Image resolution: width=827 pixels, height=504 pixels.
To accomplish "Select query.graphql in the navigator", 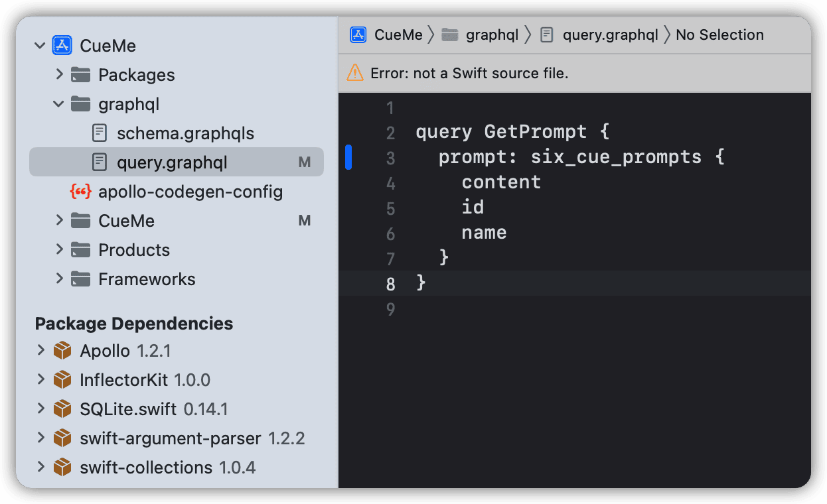I will point(177,162).
